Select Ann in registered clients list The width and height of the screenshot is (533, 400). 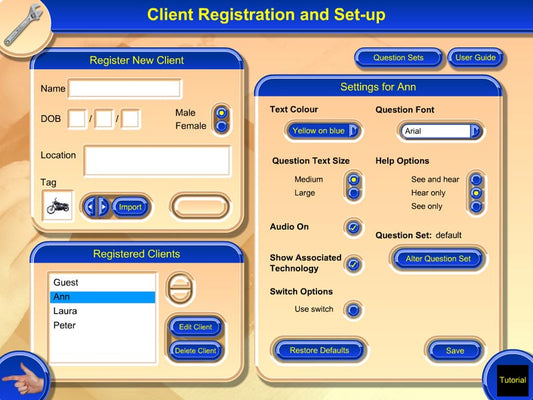[102, 297]
